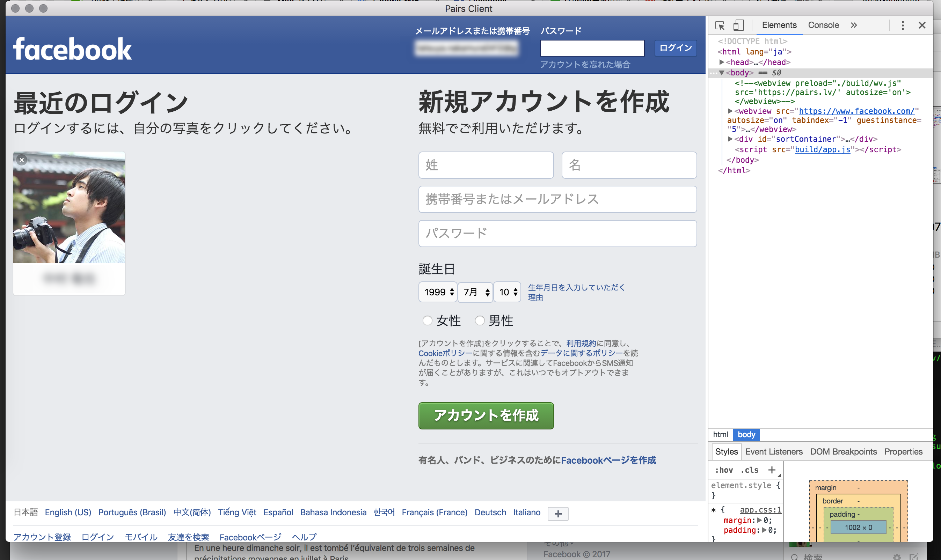
Task: Open the build/app.js script link
Action: (823, 149)
